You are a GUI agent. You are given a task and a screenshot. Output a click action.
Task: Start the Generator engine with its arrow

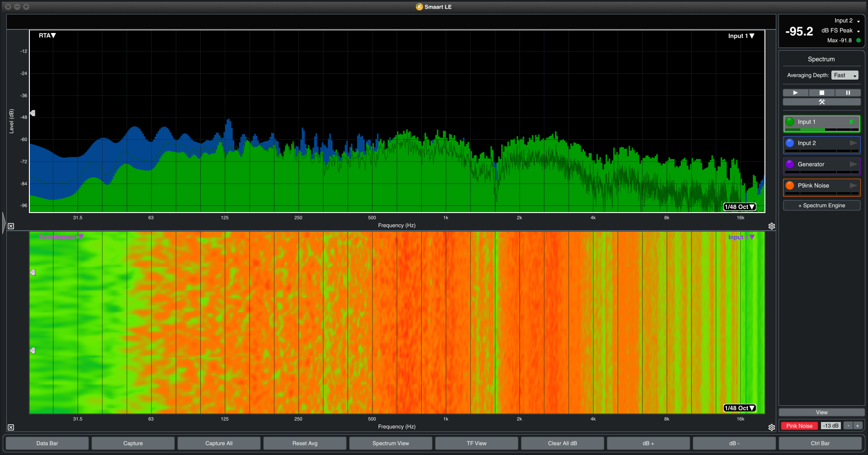[x=853, y=164]
